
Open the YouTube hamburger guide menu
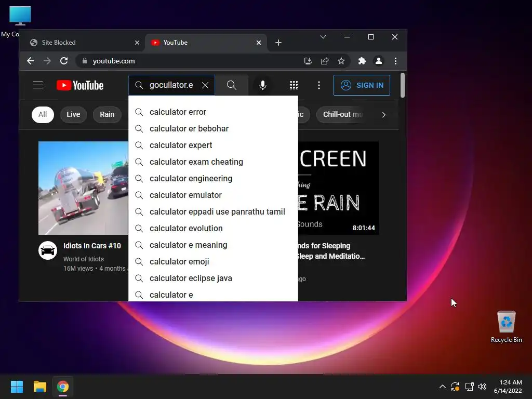(37, 85)
